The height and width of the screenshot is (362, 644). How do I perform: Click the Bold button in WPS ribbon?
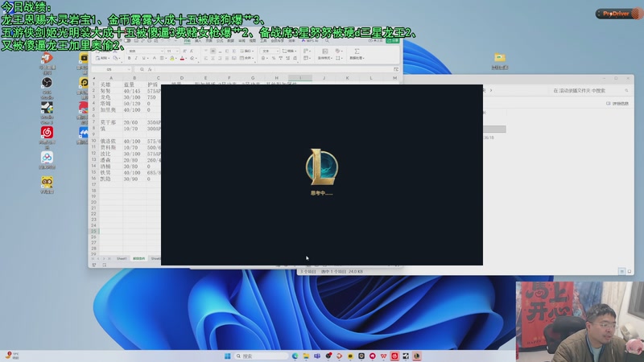pos(129,58)
